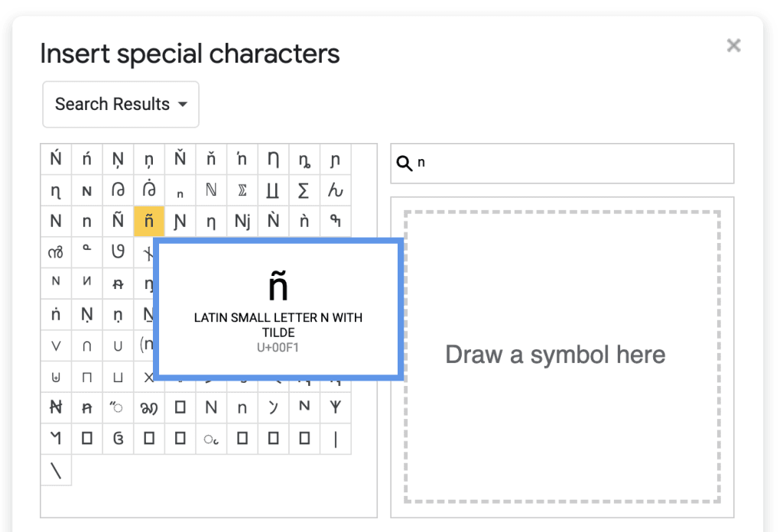Select the backslash character cell
The image size is (783, 532).
[56, 470]
